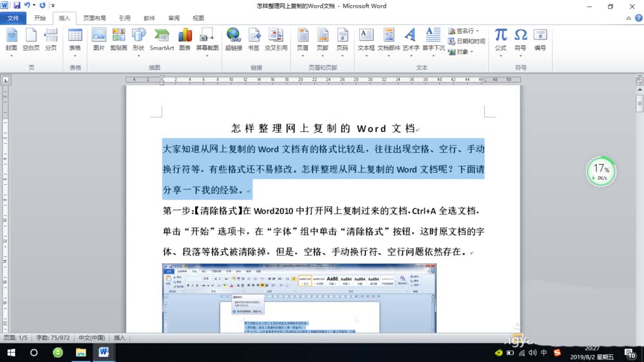This screenshot has height=362, width=644.
Task: Click the embedded screenshot image in document
Action: pos(299,298)
